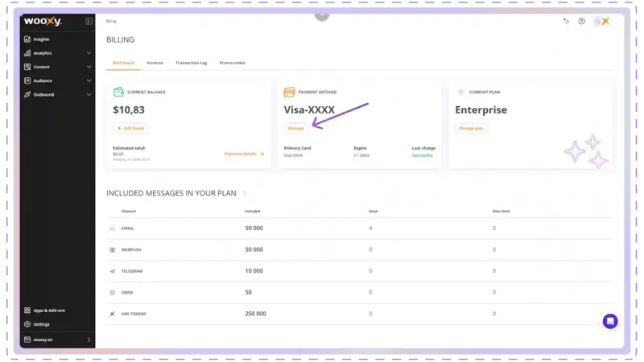644x362 pixels.
Task: Open Apps & Add-ons in sidebar
Action: pyautogui.click(x=49, y=311)
